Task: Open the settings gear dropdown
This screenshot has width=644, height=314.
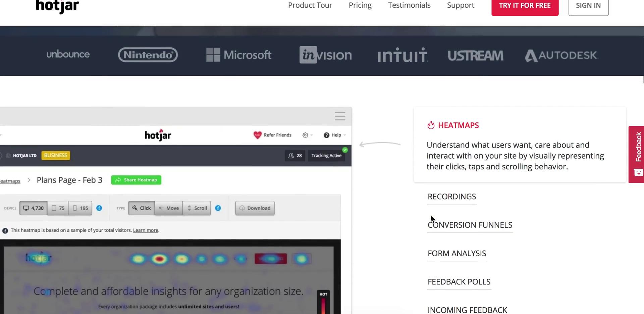Action: coord(307,135)
